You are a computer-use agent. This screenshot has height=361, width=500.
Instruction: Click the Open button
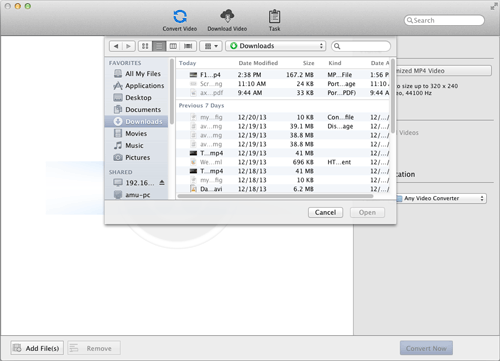pyautogui.click(x=367, y=212)
